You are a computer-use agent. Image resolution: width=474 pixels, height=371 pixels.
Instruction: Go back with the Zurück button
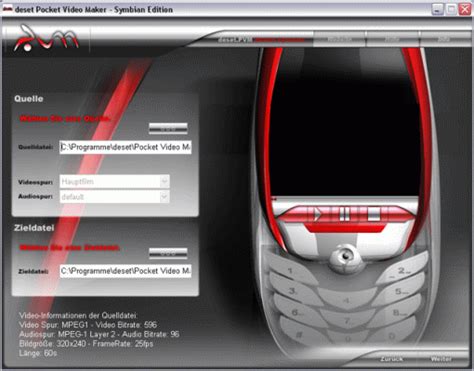(x=392, y=359)
